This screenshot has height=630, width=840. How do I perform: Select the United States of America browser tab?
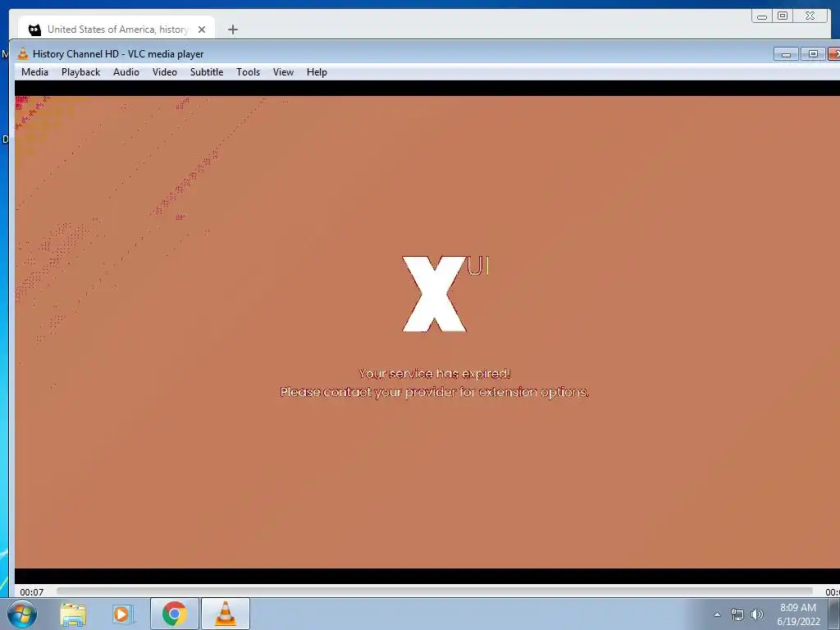click(x=116, y=29)
